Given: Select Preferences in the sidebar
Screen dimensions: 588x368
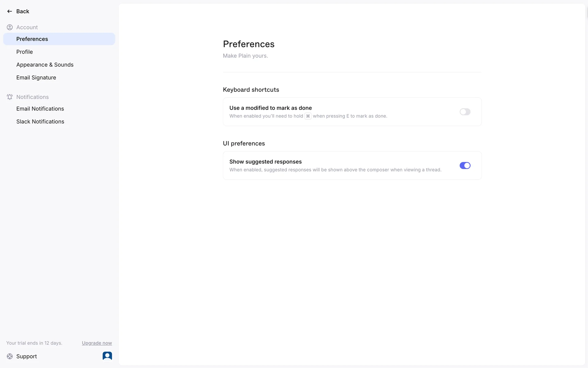Looking at the screenshot, I should click(x=32, y=39).
